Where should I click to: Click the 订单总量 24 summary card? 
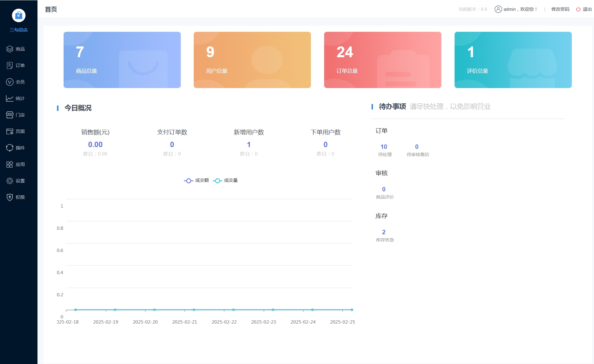coord(383,60)
